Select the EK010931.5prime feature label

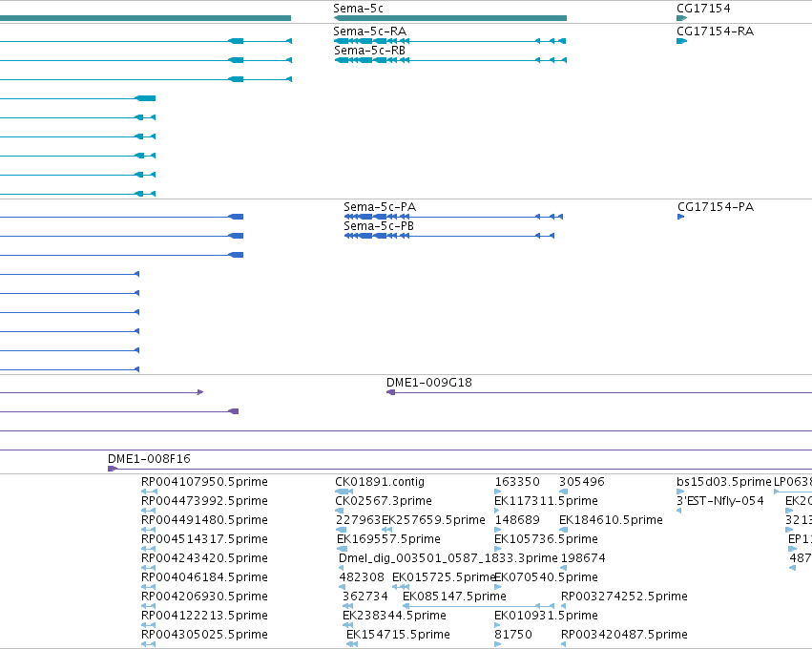[546, 616]
